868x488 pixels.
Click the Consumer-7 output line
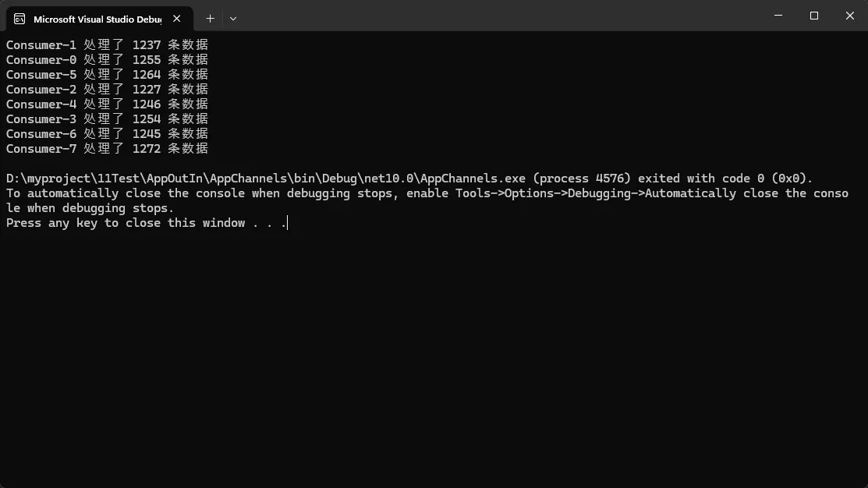coord(107,149)
